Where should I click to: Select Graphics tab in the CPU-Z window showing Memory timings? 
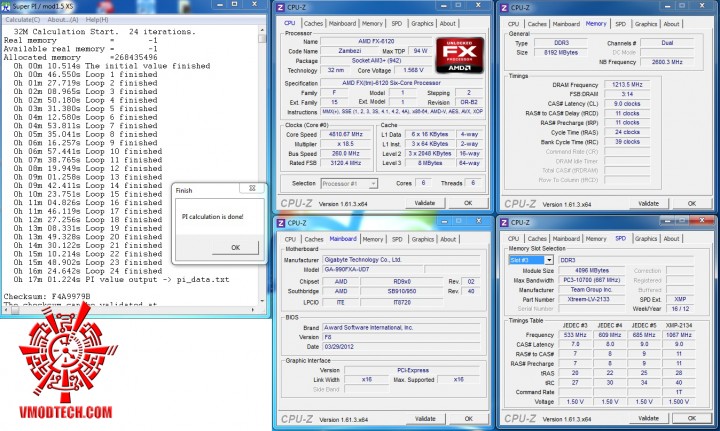pyautogui.click(x=646, y=24)
